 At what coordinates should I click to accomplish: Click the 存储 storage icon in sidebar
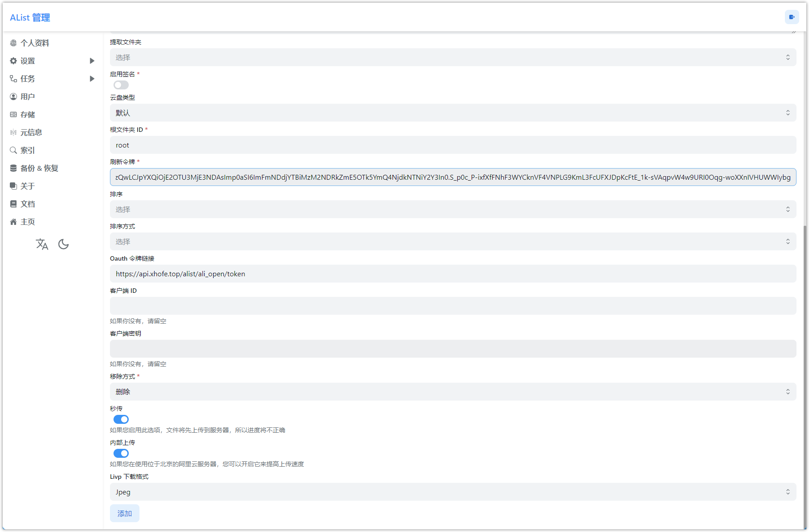tap(13, 115)
